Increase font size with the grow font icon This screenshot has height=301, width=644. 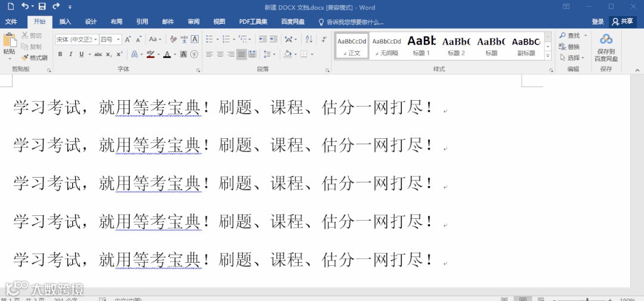[128, 39]
